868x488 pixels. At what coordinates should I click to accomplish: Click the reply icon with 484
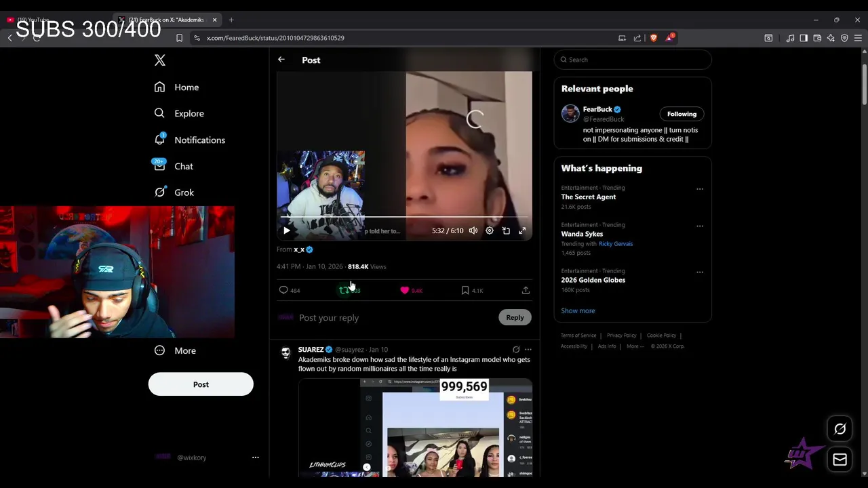290,290
